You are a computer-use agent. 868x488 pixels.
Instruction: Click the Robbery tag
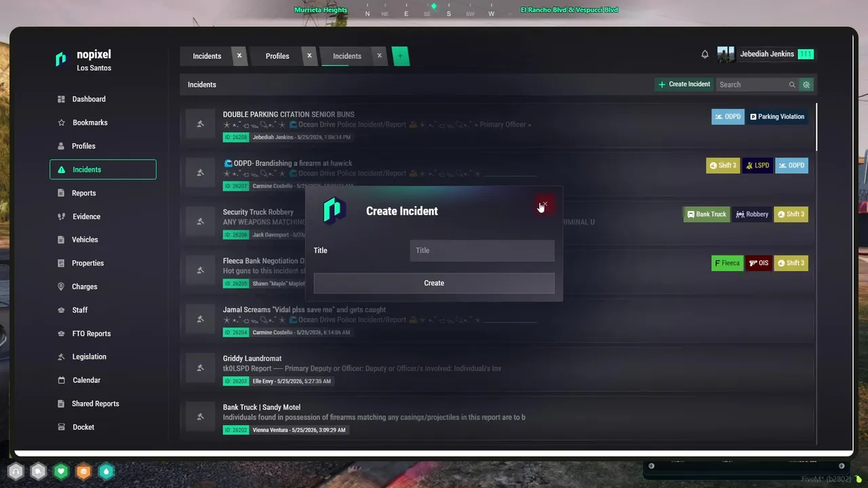tap(753, 214)
